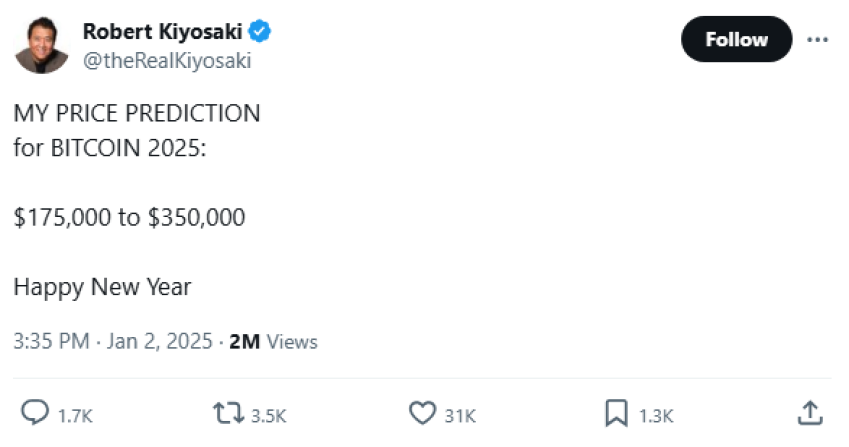This screenshot has width=849, height=447.
Task: Click the 1.3K bookmarks count
Action: (656, 414)
